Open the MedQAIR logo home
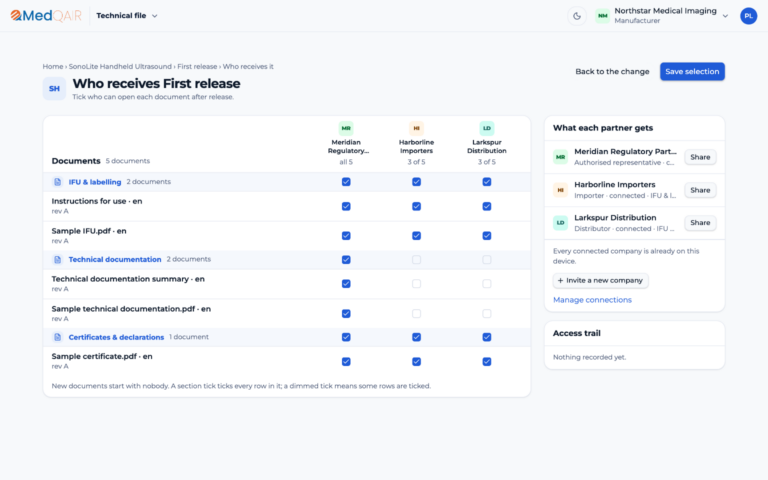 pyautogui.click(x=46, y=16)
